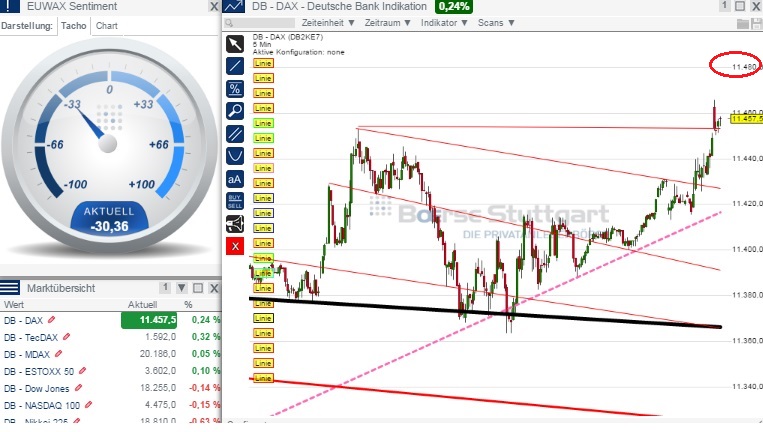
Task: Open saved chart configuration folder icon
Action: (743, 23)
